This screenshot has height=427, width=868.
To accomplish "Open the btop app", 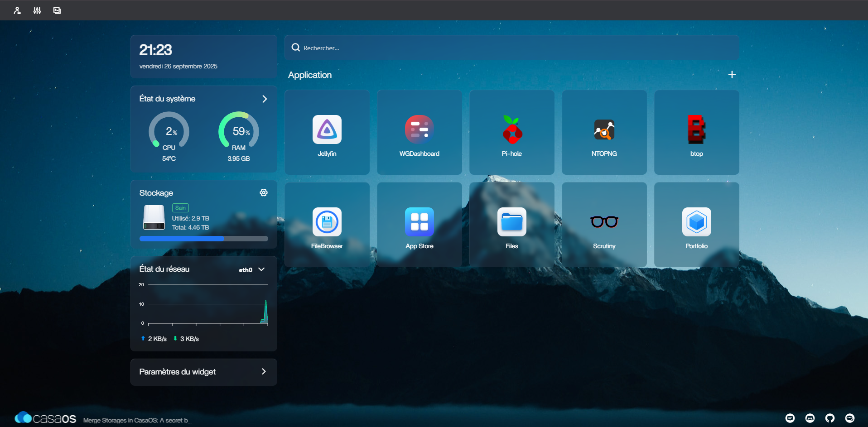I will [x=696, y=130].
